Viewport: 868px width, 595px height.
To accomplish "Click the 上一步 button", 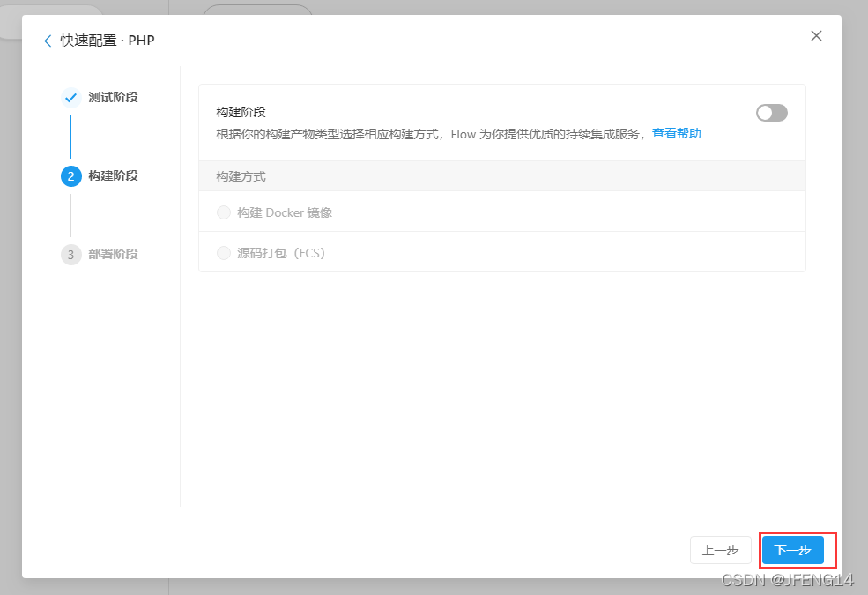I will pos(720,550).
